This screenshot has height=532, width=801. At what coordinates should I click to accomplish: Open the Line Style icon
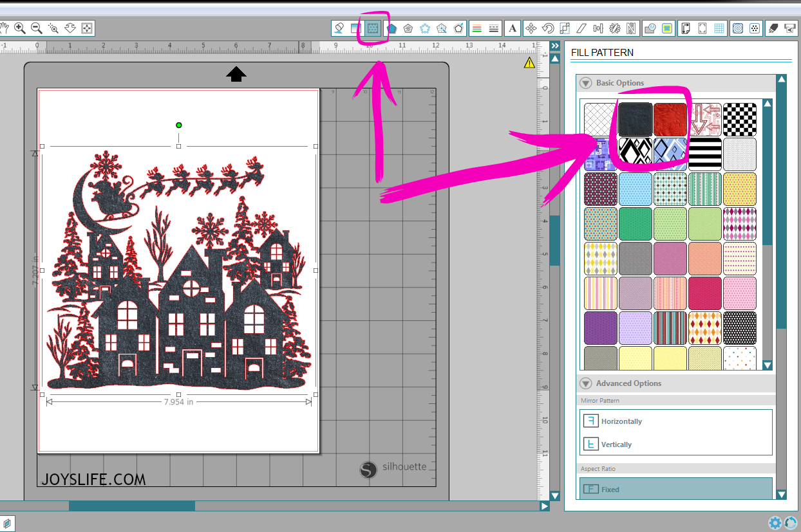494,28
